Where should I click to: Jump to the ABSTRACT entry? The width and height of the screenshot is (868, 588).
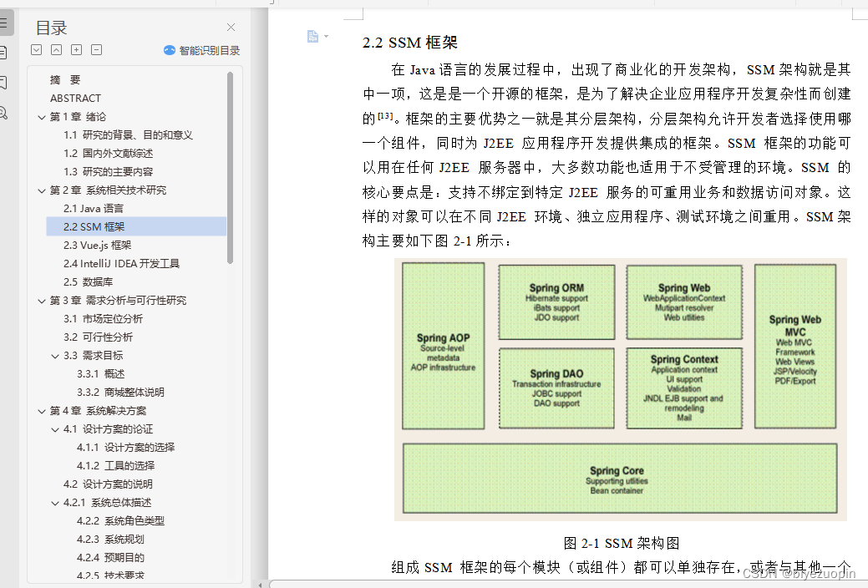(76, 98)
